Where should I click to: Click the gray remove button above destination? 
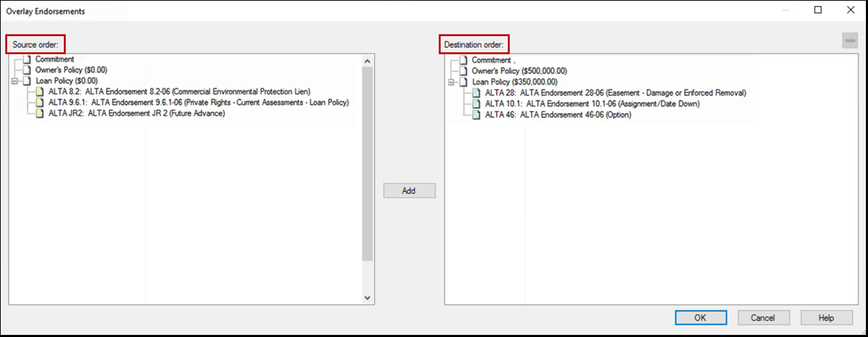(849, 41)
